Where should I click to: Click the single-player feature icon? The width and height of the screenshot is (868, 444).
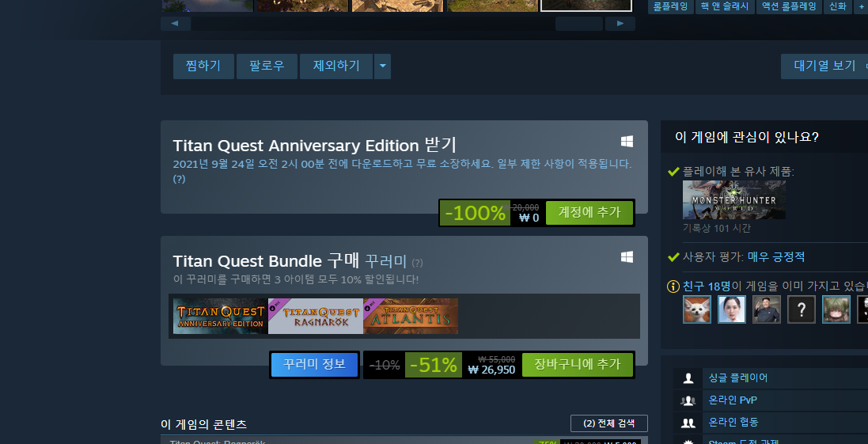pyautogui.click(x=688, y=378)
